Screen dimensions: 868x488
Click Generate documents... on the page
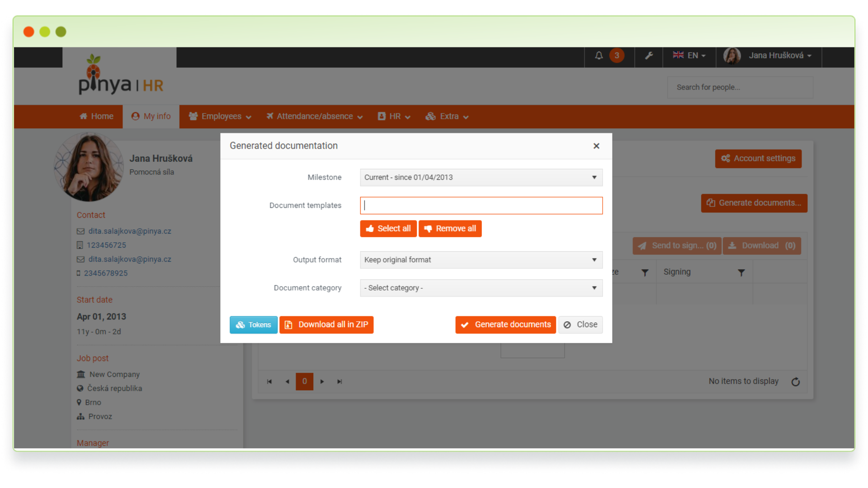tap(754, 203)
